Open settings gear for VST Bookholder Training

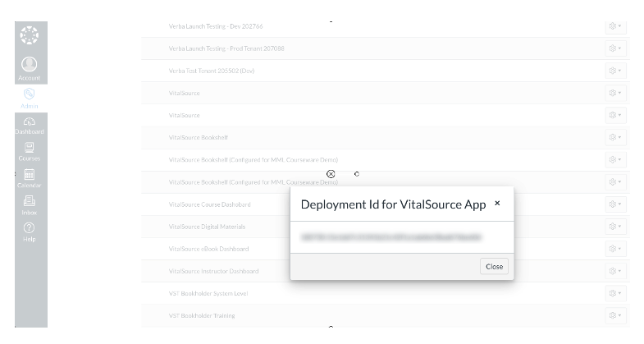coord(615,315)
